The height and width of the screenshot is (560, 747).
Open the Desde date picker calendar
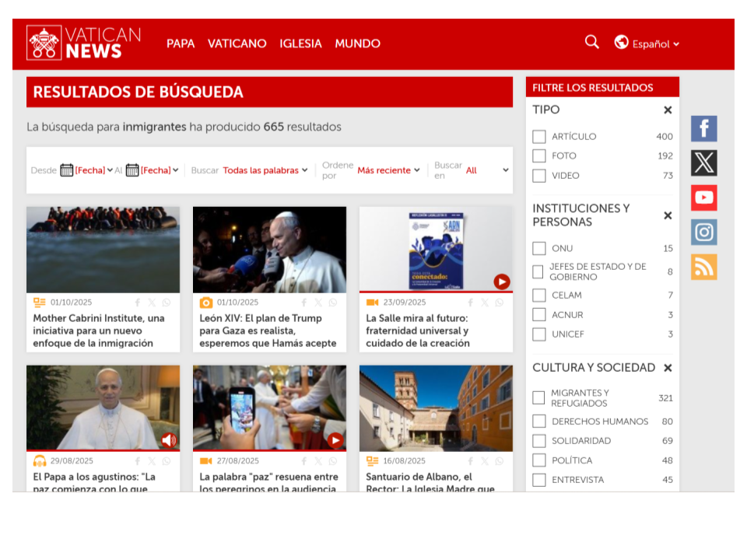coord(67,170)
